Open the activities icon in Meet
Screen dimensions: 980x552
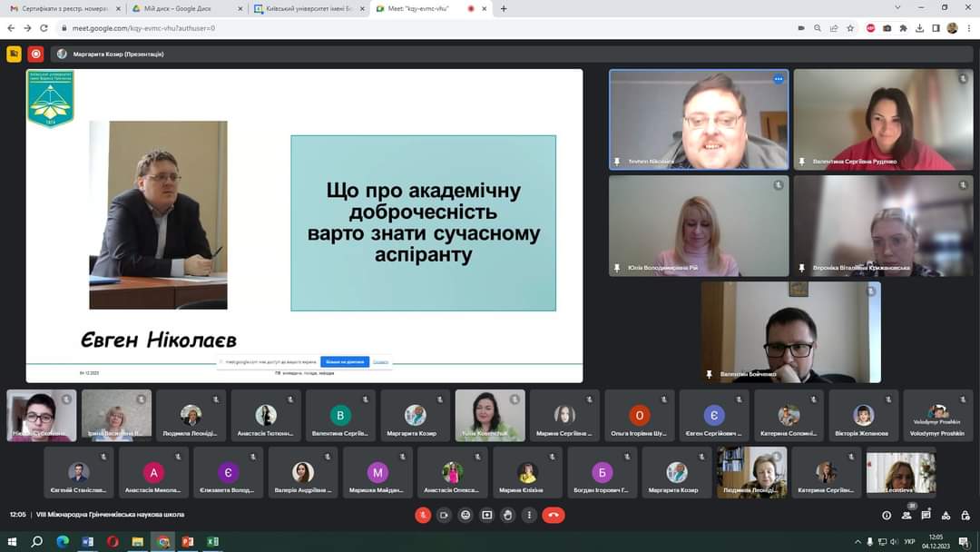coord(946,515)
